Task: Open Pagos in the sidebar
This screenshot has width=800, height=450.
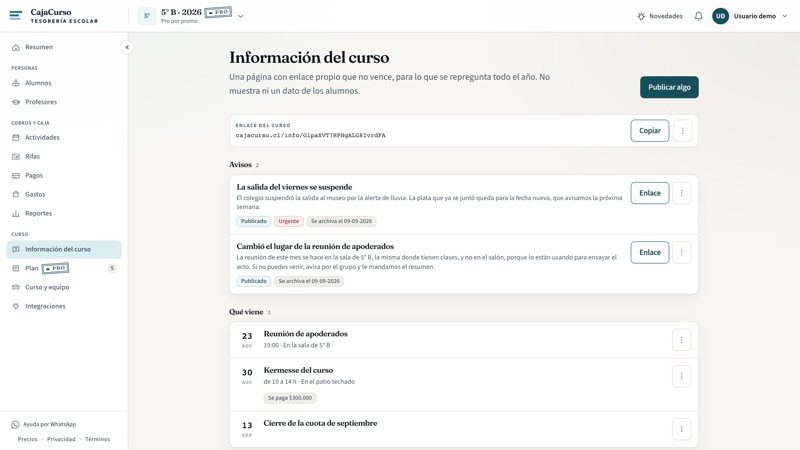Action: [x=64, y=176]
